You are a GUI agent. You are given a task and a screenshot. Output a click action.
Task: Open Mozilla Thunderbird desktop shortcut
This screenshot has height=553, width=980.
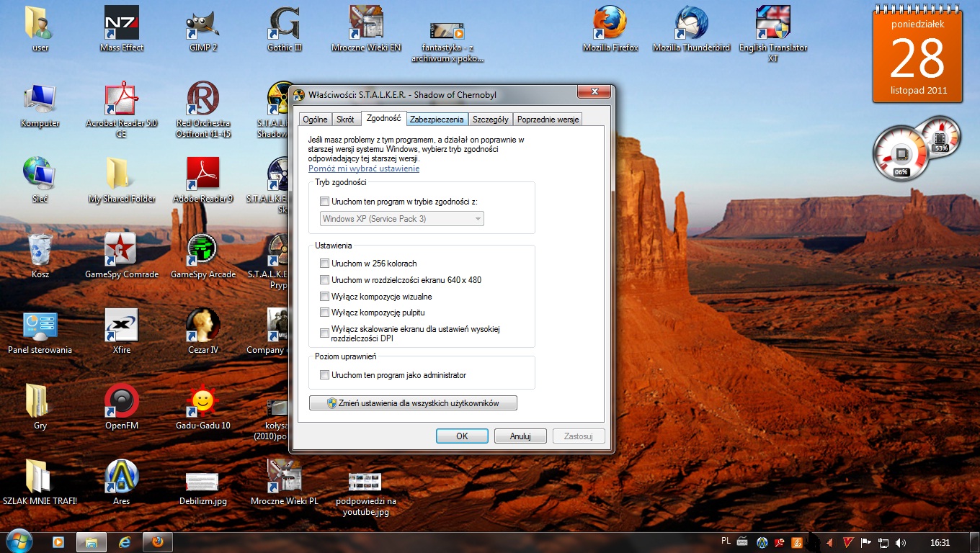[692, 29]
